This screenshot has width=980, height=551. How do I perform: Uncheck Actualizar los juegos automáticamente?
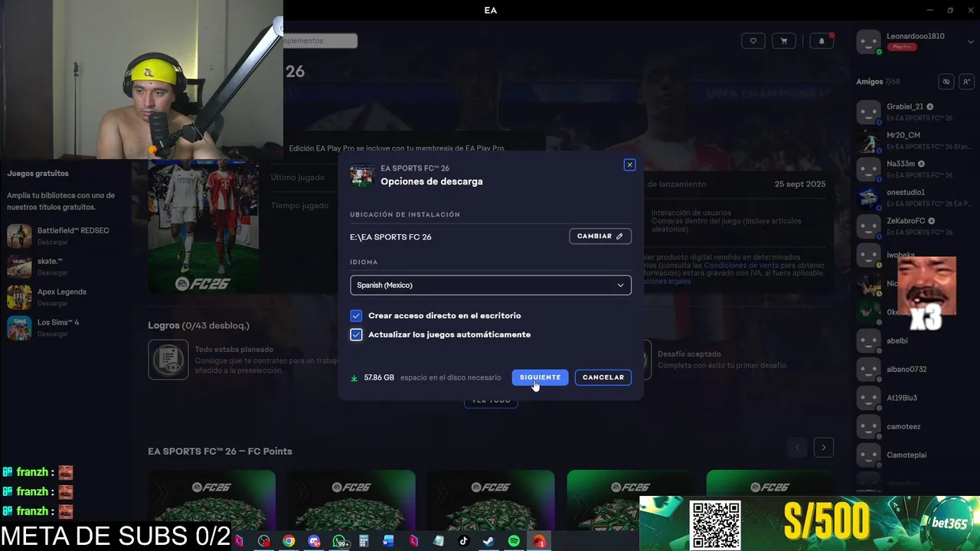356,334
